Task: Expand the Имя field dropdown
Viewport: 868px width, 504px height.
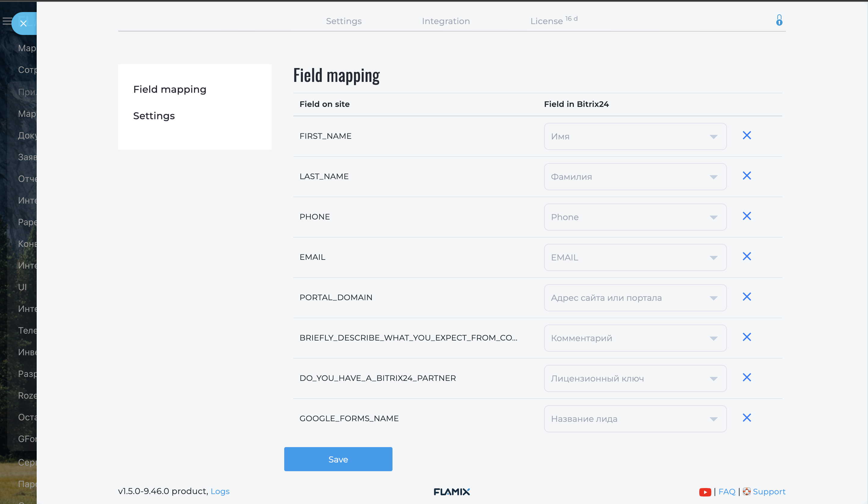Action: [x=635, y=136]
